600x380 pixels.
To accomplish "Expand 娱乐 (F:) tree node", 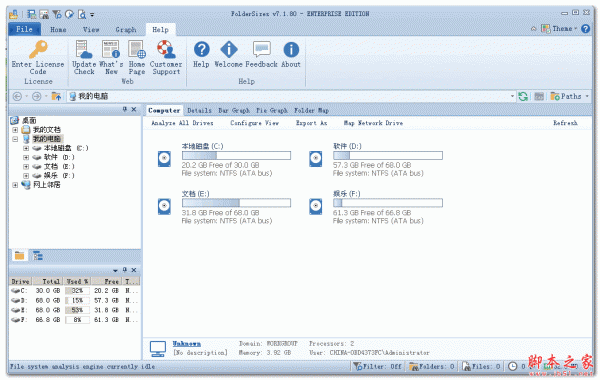I will [x=26, y=176].
